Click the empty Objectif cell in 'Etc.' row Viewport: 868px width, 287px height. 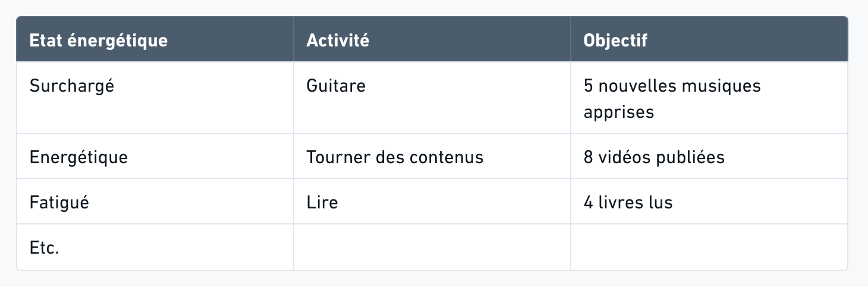point(709,248)
